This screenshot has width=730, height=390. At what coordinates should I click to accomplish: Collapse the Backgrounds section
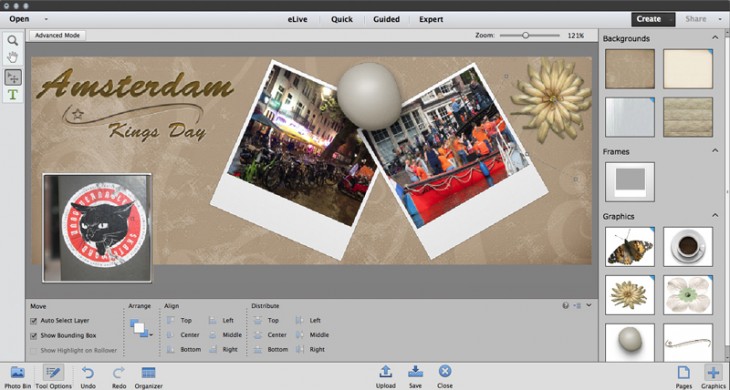pyautogui.click(x=715, y=38)
